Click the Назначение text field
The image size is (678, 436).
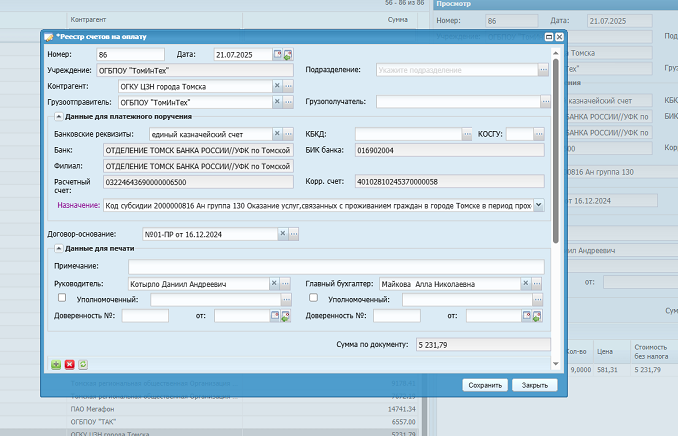pyautogui.click(x=318, y=205)
